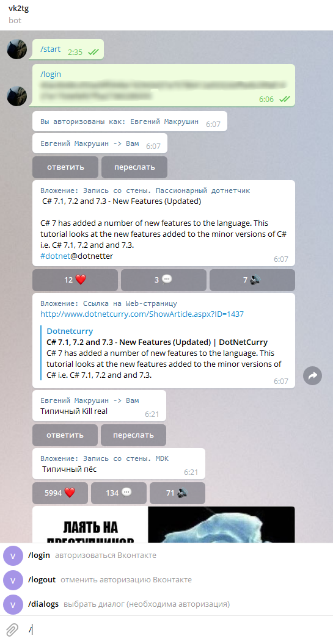Open the ЛАЯТЬ НА image attachment
Screen dimensions: 333x644
pos(164,524)
